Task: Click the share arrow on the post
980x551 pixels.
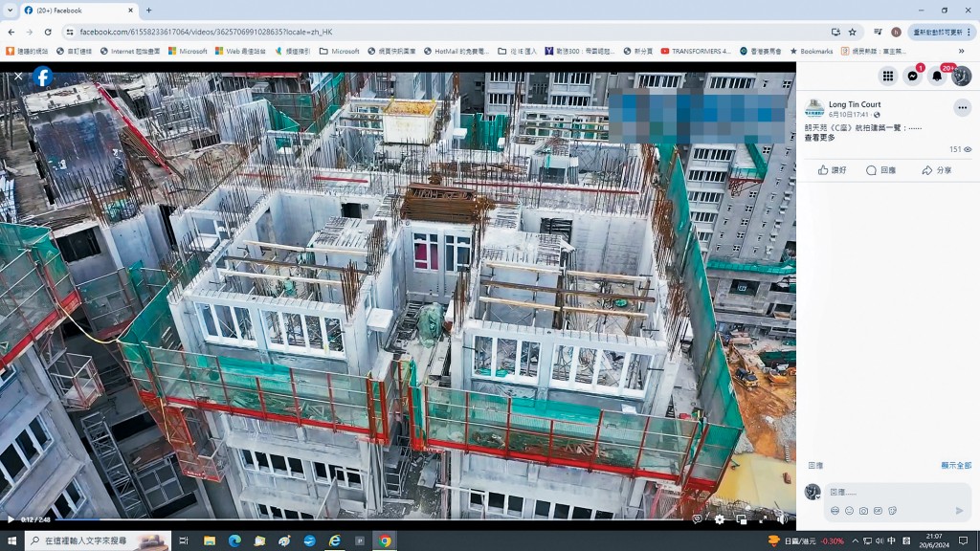Action: coord(936,170)
